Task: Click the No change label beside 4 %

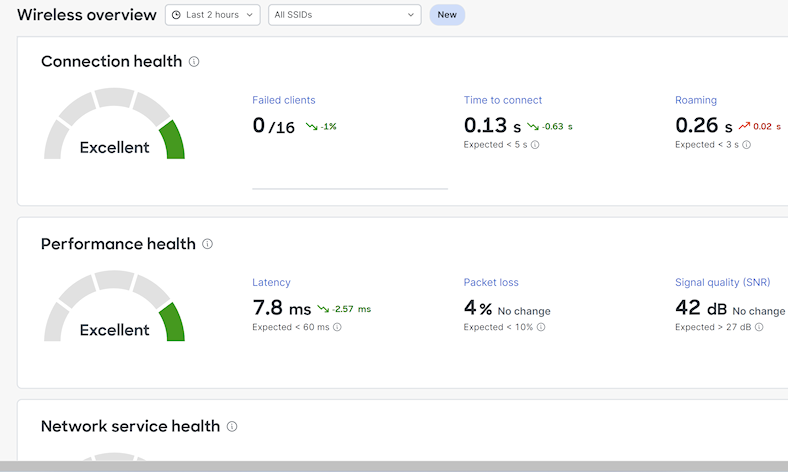Action: point(524,311)
